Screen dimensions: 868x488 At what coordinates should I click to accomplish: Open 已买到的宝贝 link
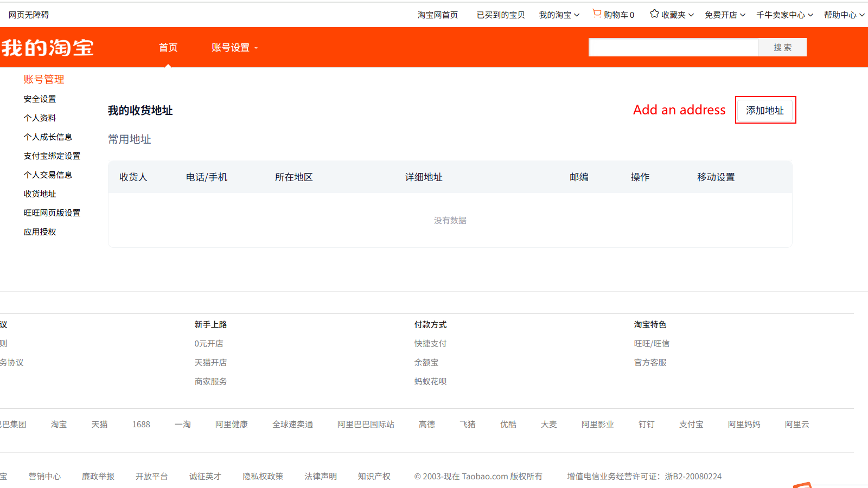501,15
